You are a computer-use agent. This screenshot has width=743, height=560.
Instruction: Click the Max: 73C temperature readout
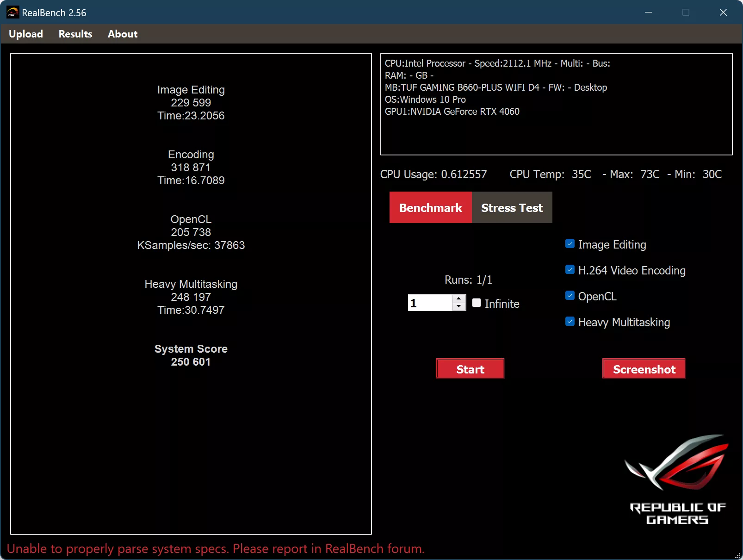(x=635, y=174)
